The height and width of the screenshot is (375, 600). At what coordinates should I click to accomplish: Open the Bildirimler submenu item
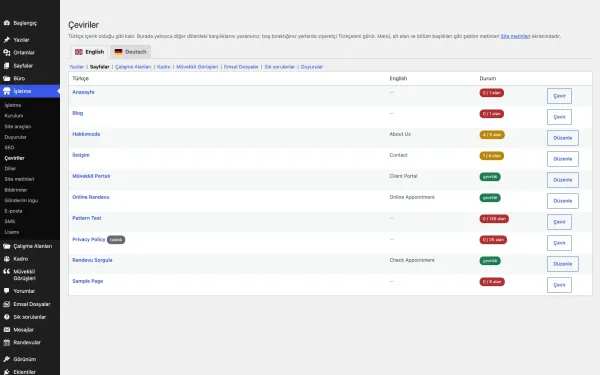tap(16, 190)
